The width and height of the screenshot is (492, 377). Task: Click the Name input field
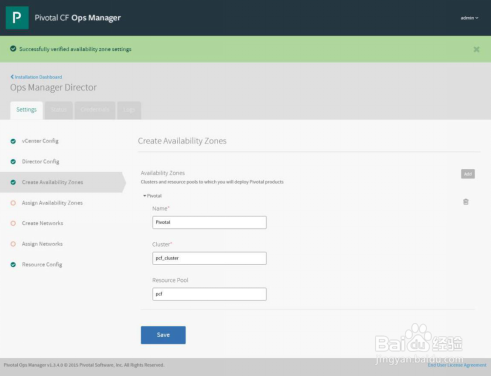pos(209,222)
